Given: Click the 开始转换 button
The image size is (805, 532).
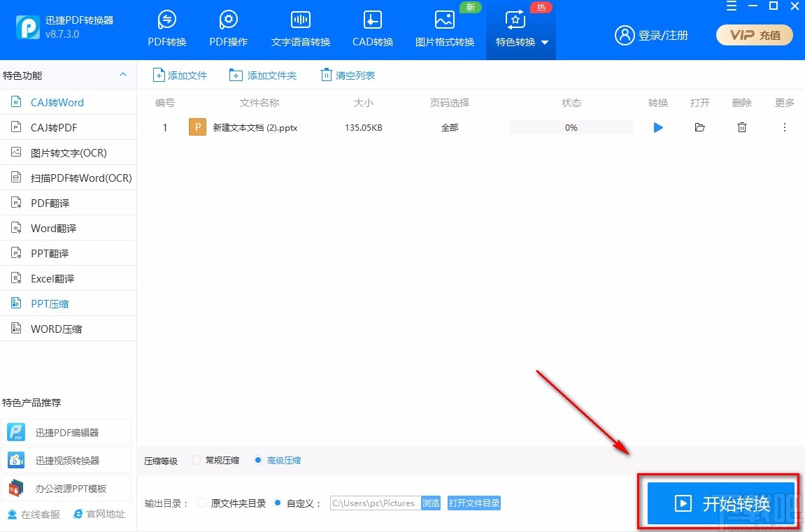Looking at the screenshot, I should tap(720, 503).
